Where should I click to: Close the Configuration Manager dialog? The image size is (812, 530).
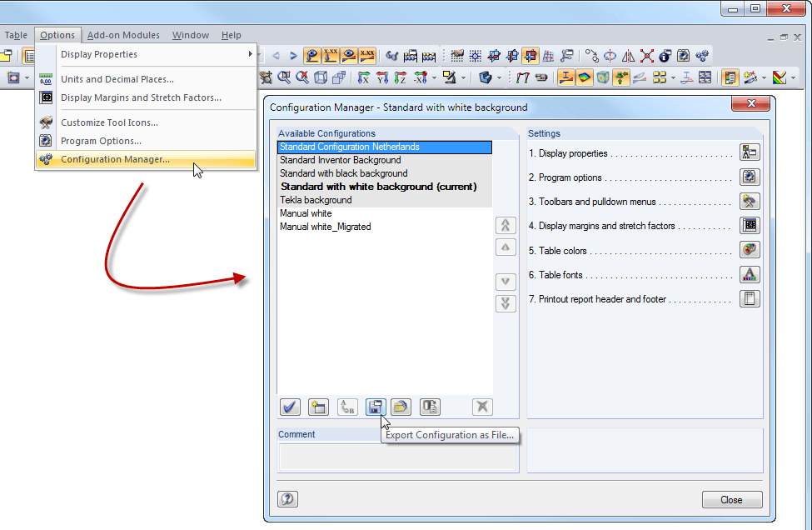(x=731, y=499)
